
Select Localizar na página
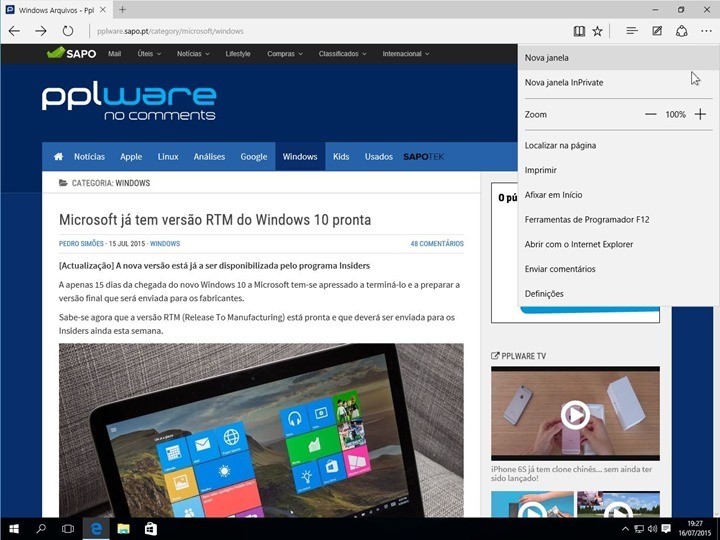click(618, 146)
